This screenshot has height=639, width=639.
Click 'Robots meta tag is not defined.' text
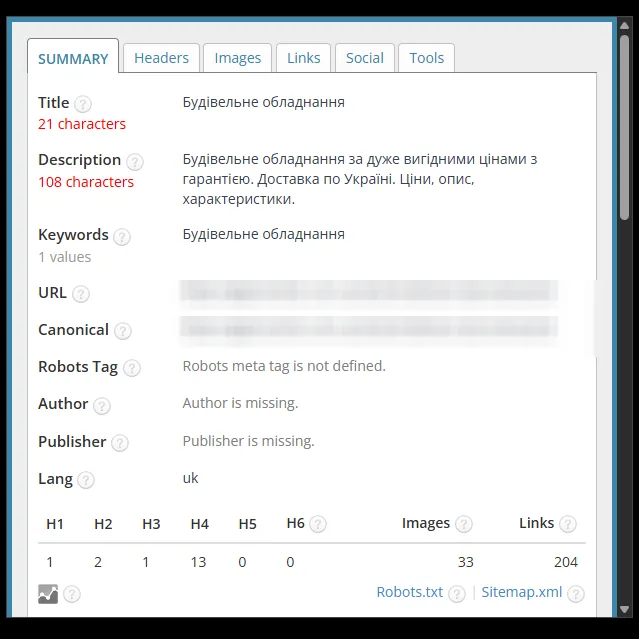(x=284, y=366)
